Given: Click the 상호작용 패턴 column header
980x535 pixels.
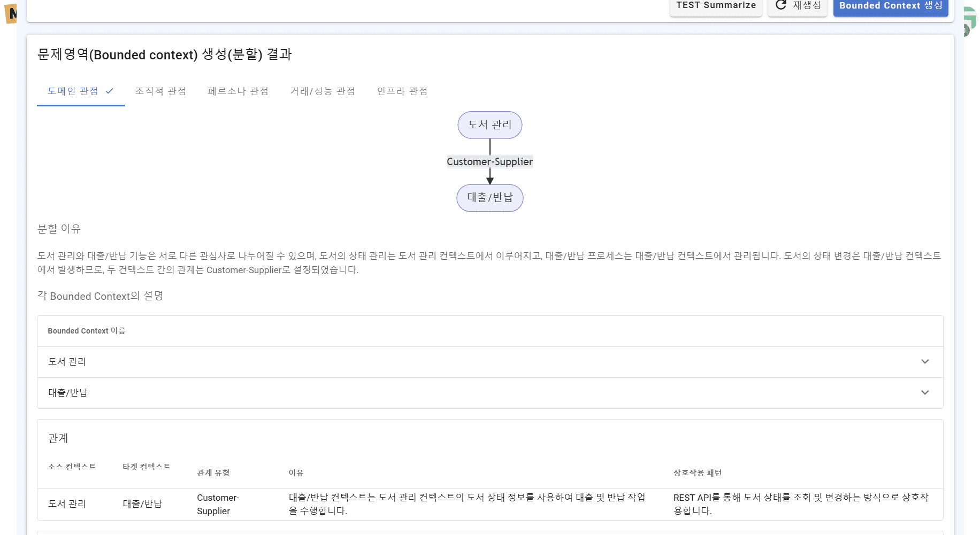Looking at the screenshot, I should (x=698, y=473).
